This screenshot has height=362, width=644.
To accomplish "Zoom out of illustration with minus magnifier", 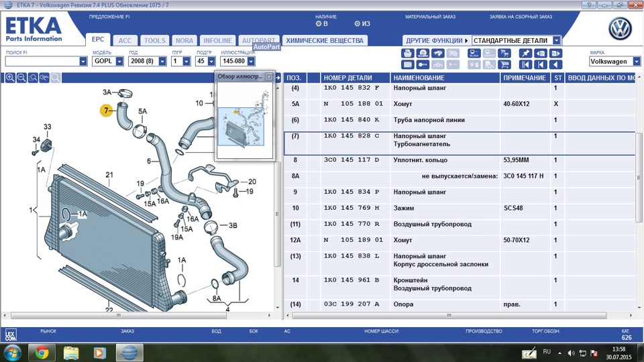I will pyautogui.click(x=21, y=78).
